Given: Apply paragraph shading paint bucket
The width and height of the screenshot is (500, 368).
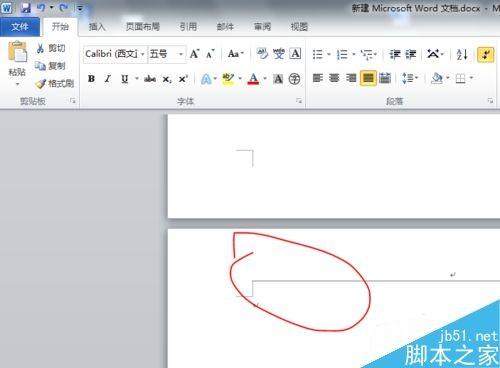Looking at the screenshot, I should click(x=437, y=78).
